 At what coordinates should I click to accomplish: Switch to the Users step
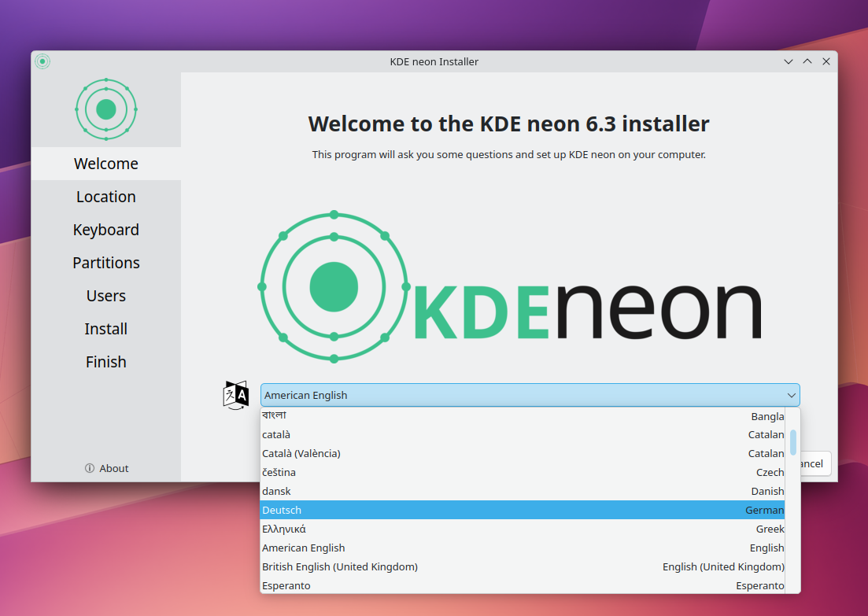pos(105,296)
